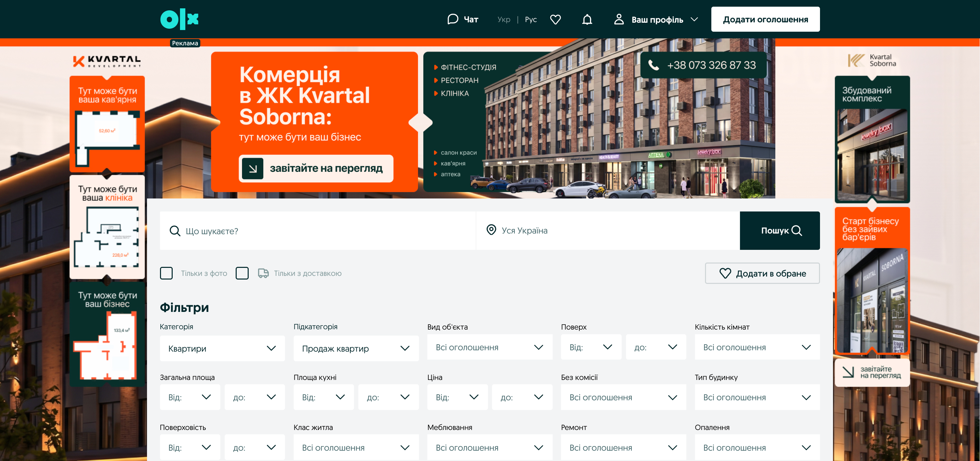The width and height of the screenshot is (980, 461).
Task: Enable the Тільки з доставкою checkbox
Action: point(242,273)
